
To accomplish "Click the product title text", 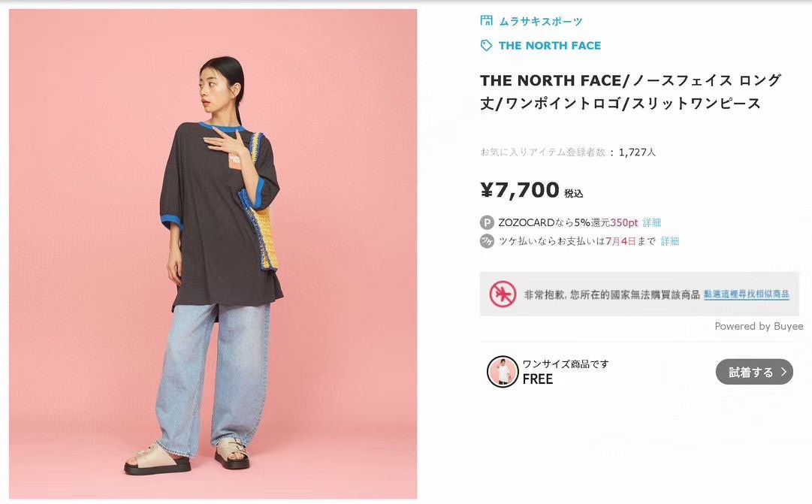I will (x=630, y=92).
